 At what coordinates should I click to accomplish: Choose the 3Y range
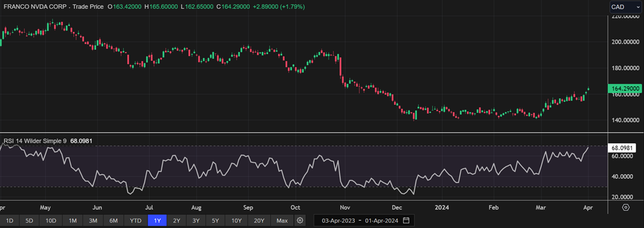pos(196,221)
